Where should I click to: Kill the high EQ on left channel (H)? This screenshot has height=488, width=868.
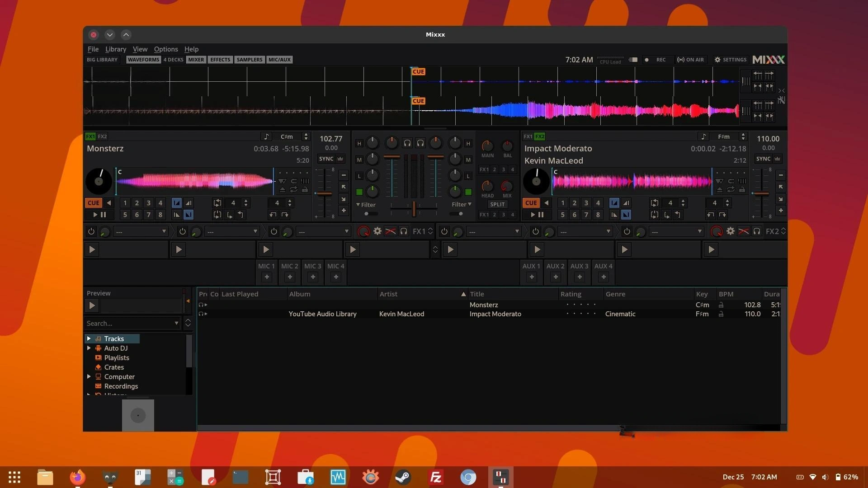(x=359, y=144)
